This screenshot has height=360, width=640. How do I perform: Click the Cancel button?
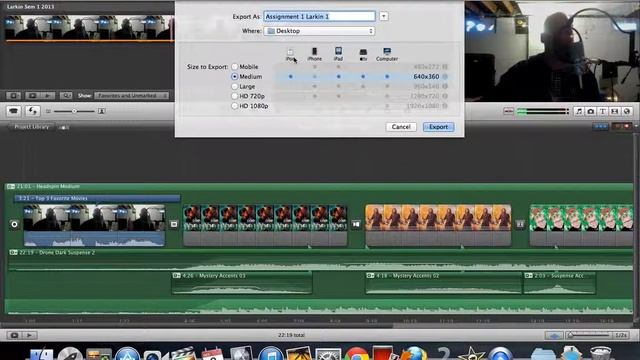tap(401, 127)
